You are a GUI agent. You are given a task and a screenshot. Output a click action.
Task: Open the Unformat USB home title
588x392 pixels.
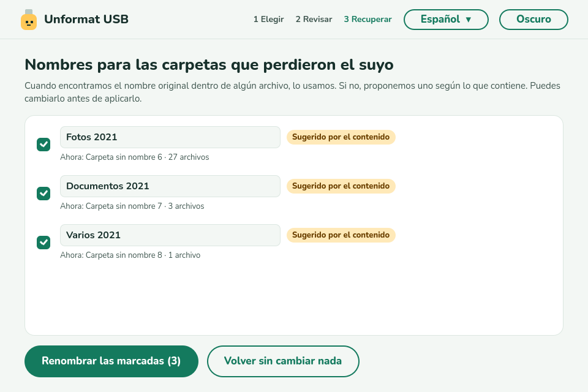pyautogui.click(x=86, y=19)
